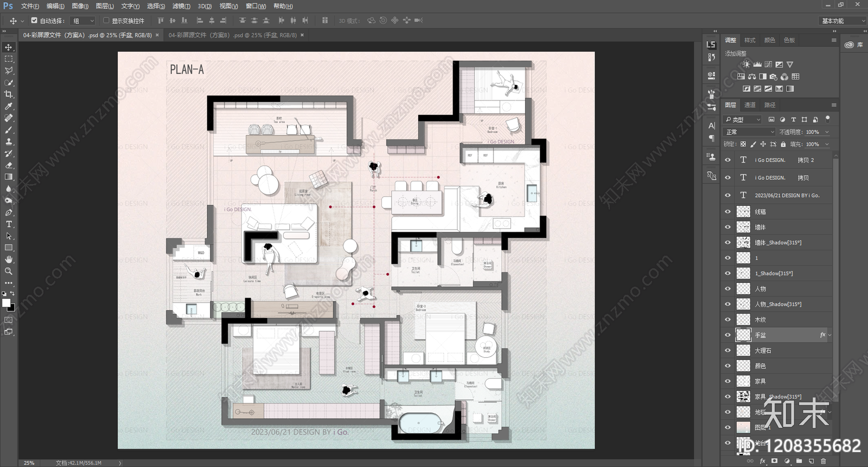Click the delete layer trash icon
This screenshot has width=868, height=467.
click(824, 461)
